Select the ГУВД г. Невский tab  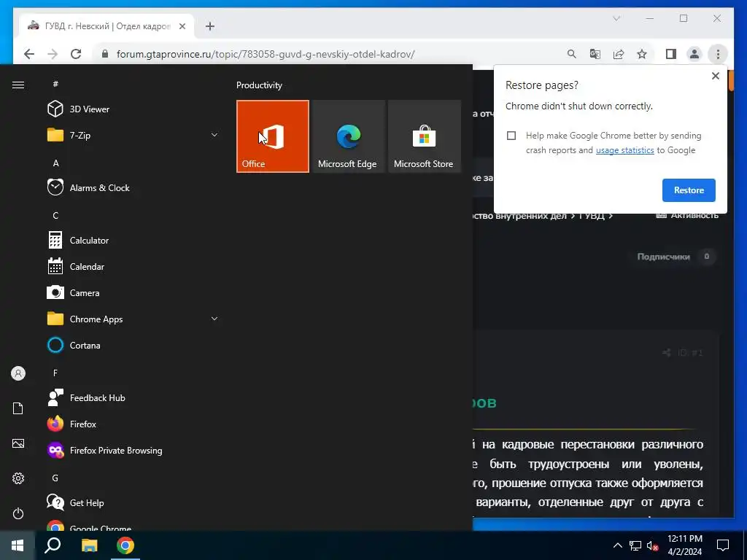pos(107,26)
